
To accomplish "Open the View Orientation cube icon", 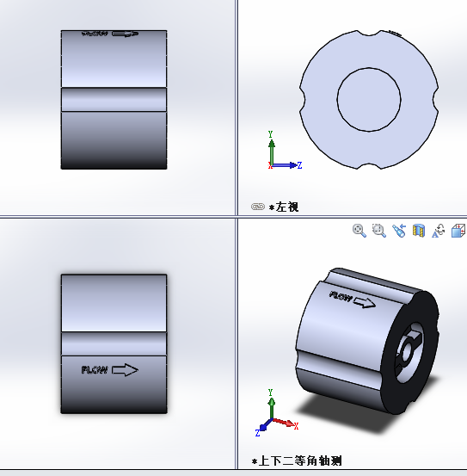I will coord(458,231).
